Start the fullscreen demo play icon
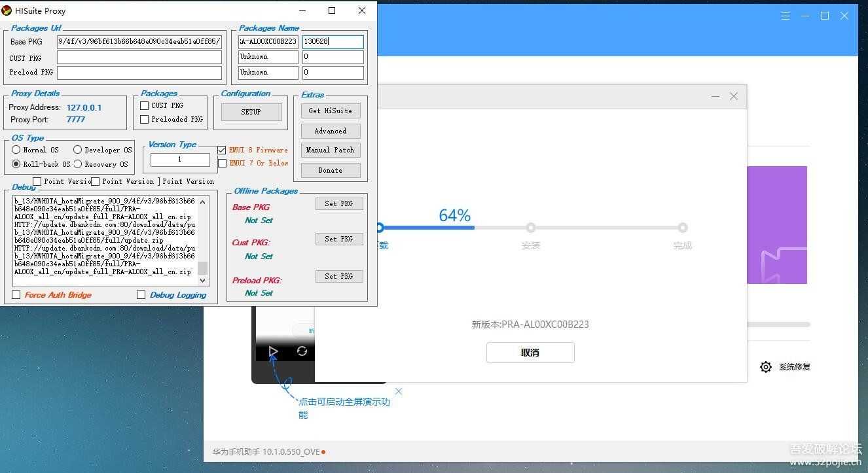 tap(273, 351)
